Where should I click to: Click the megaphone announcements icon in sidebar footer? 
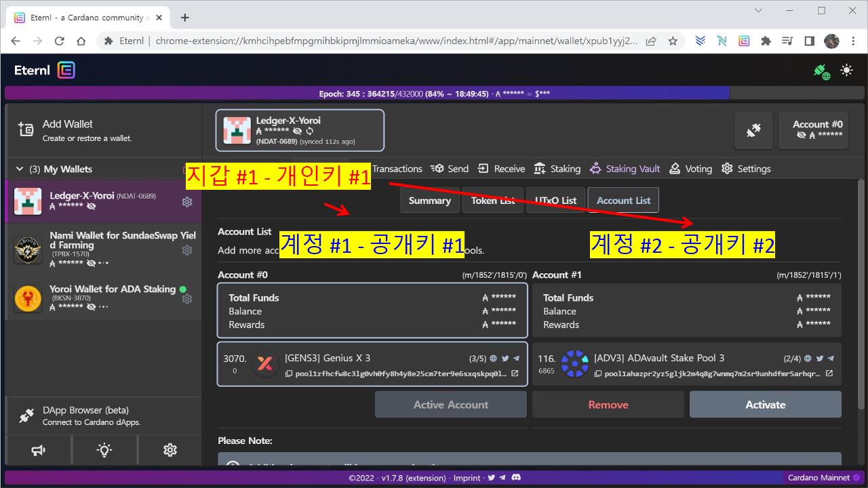click(38, 449)
